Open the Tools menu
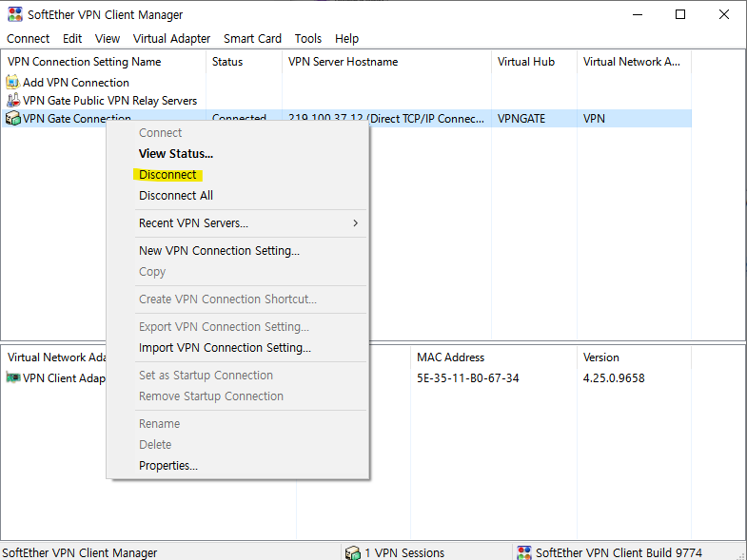This screenshot has height=560, width=747. click(308, 39)
